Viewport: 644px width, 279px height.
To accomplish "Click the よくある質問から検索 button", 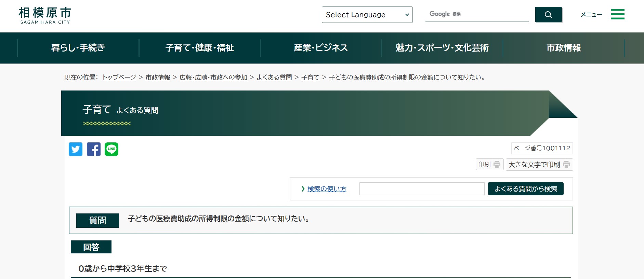I will tap(525, 189).
